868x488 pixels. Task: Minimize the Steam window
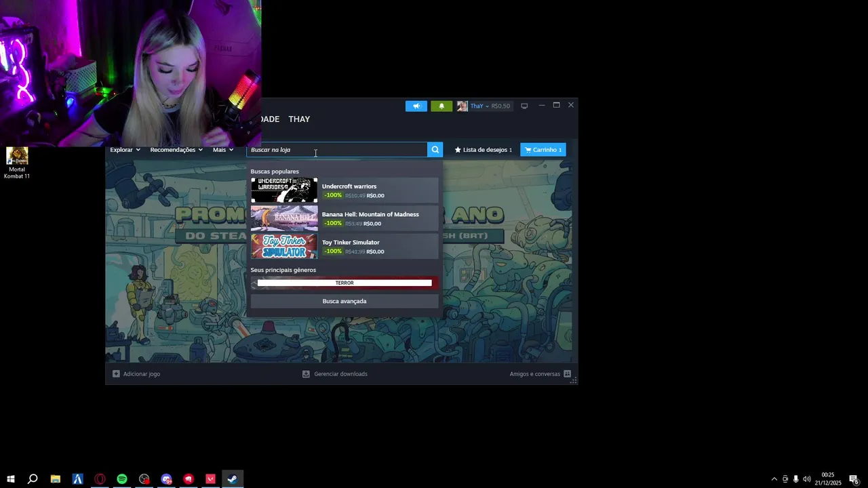click(542, 105)
